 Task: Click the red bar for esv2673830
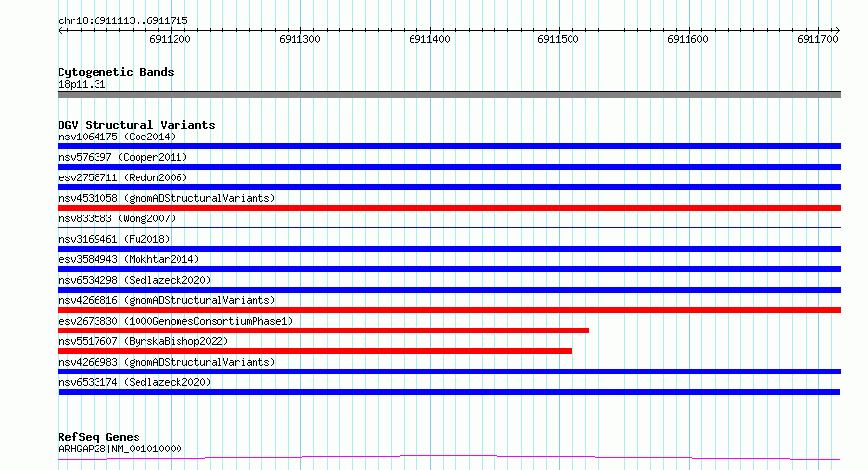click(323, 331)
